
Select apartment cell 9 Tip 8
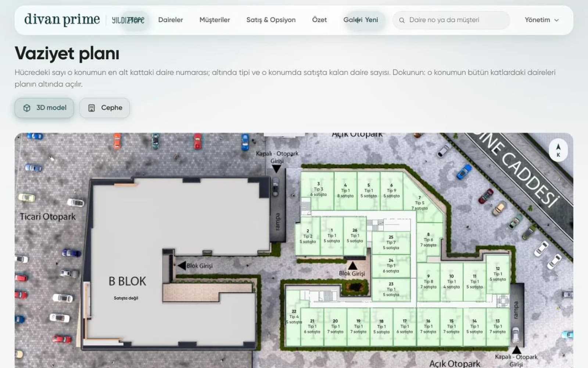tap(429, 282)
